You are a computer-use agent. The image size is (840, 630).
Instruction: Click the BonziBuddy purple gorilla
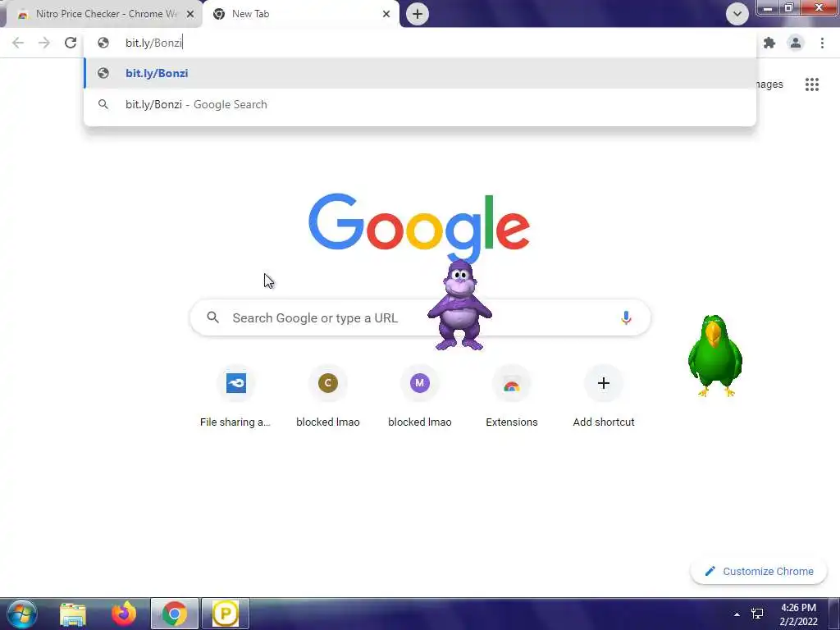pyautogui.click(x=459, y=305)
